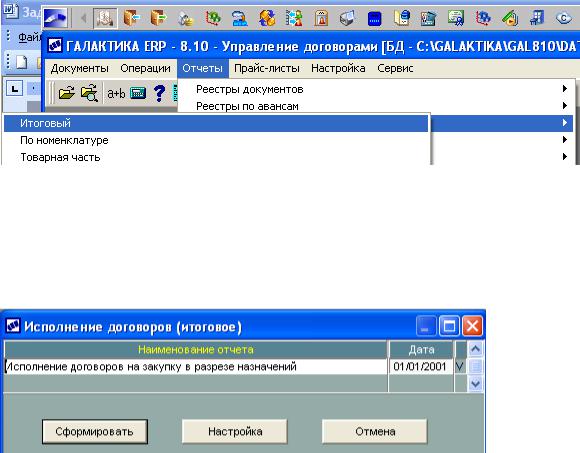
Task: Open the green tag module icon
Action: pyautogui.click(x=510, y=18)
